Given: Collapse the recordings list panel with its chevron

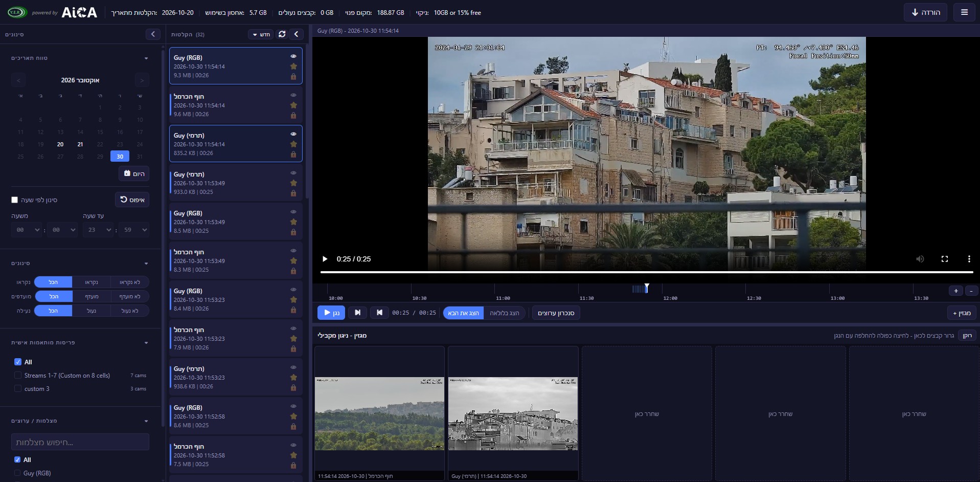Looking at the screenshot, I should click(x=296, y=34).
